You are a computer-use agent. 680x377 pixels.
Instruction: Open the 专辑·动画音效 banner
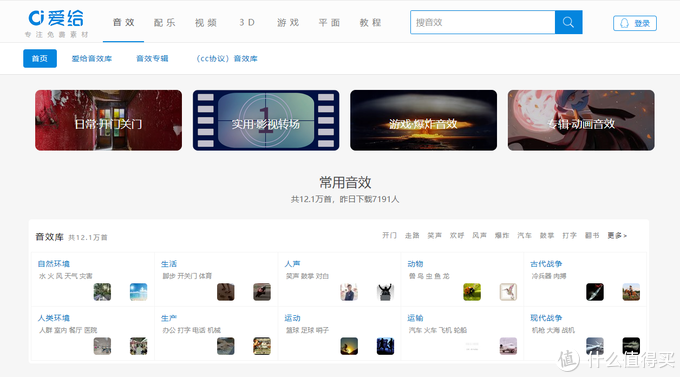(x=581, y=120)
